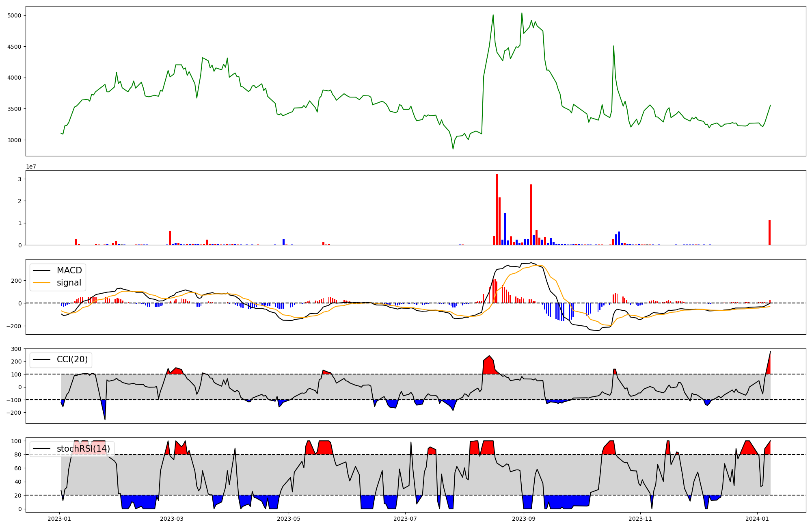Click the orange signal line legend sample
This screenshot has width=812, height=528.
pos(41,283)
